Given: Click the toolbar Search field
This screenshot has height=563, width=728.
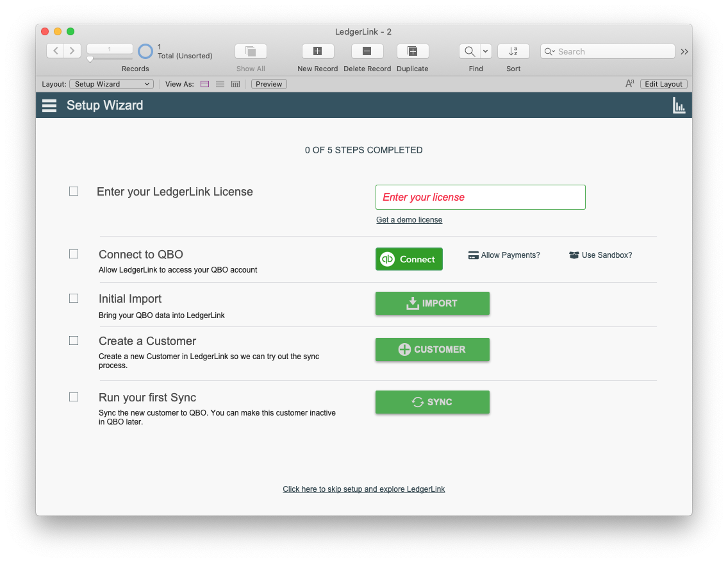Looking at the screenshot, I should click(x=608, y=51).
